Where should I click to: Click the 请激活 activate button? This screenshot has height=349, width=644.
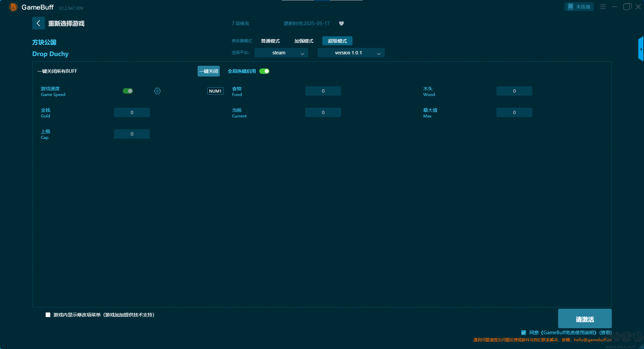tap(585, 318)
